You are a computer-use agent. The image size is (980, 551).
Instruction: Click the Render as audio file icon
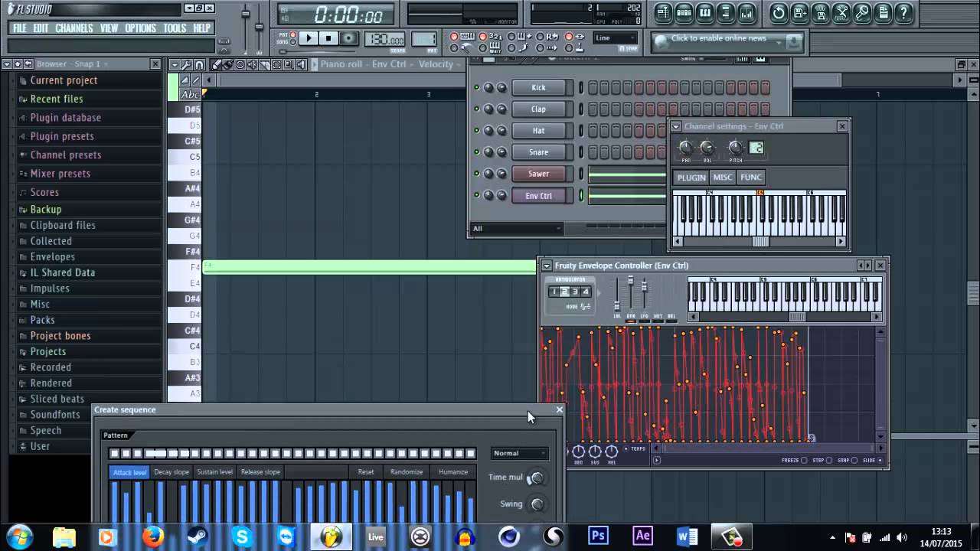click(x=821, y=13)
